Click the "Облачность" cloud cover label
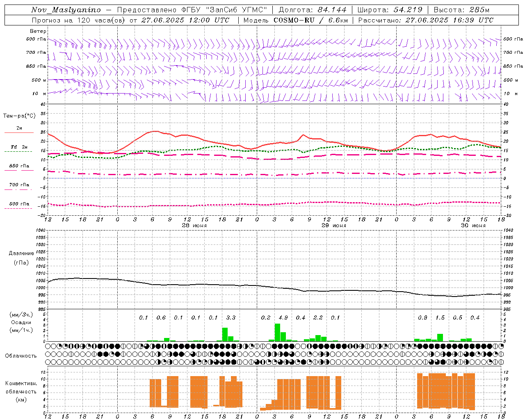This screenshot has height=420, width=525. click(21, 356)
